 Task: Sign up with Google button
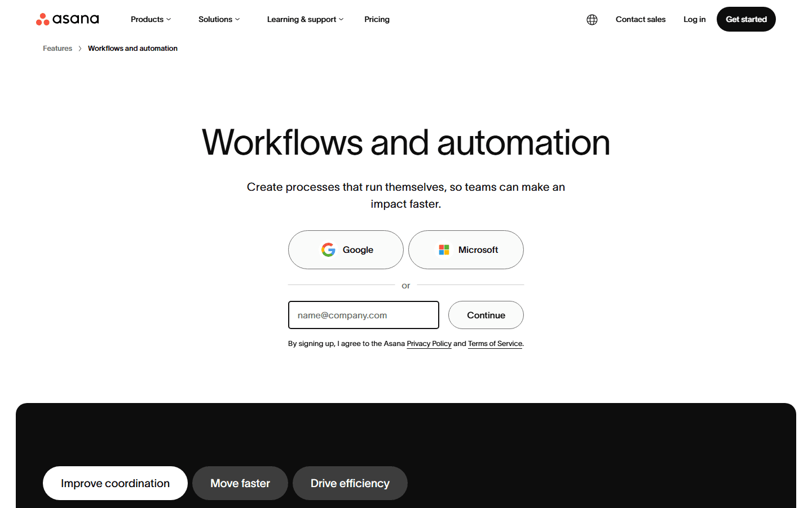tap(346, 249)
